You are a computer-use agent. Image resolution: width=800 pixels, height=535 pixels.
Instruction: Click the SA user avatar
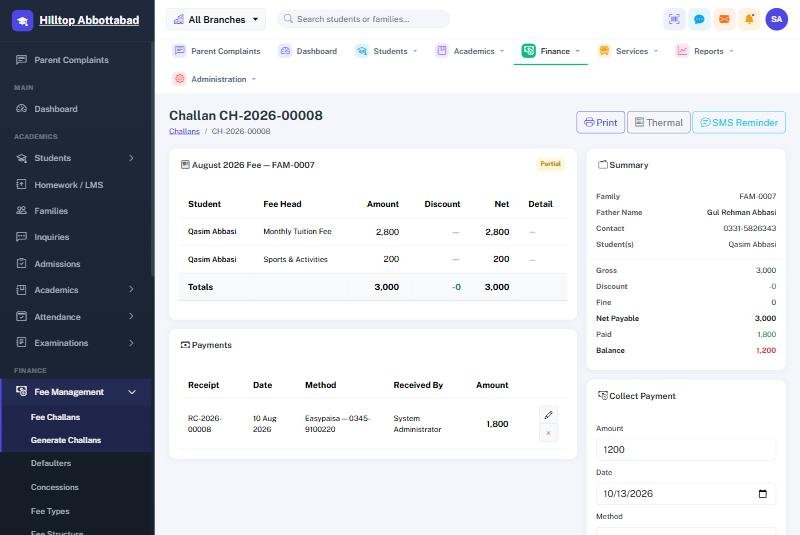(x=777, y=19)
